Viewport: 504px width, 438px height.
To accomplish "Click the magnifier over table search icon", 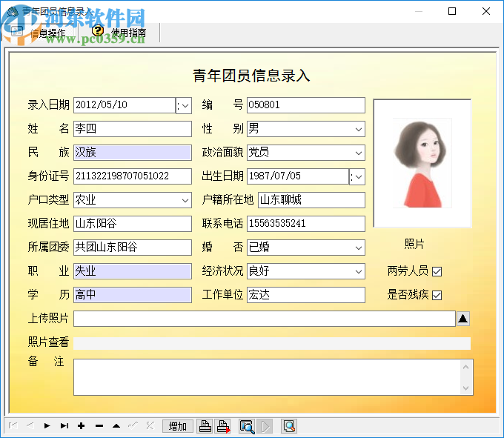I will (247, 426).
